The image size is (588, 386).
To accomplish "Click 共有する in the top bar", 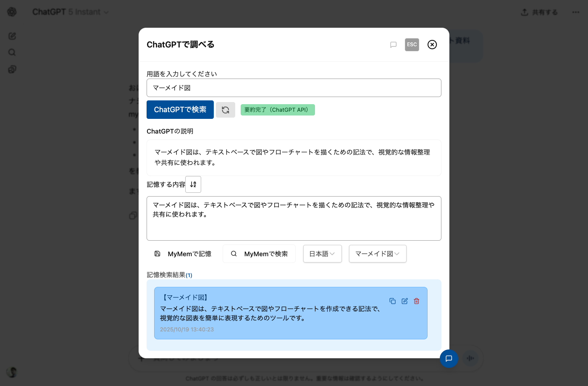I will tap(539, 12).
